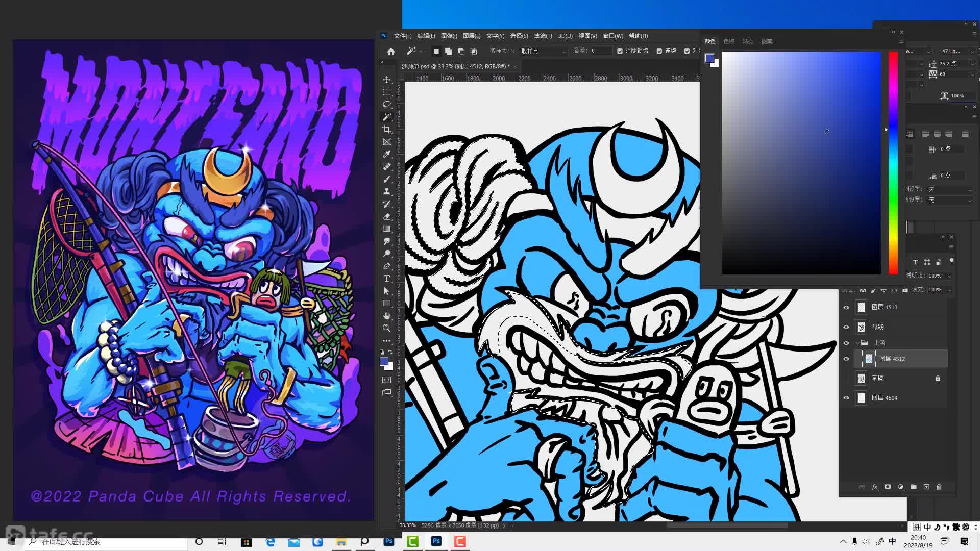Select the Pen tool
Viewport: 980px width, 551px height.
point(387,266)
